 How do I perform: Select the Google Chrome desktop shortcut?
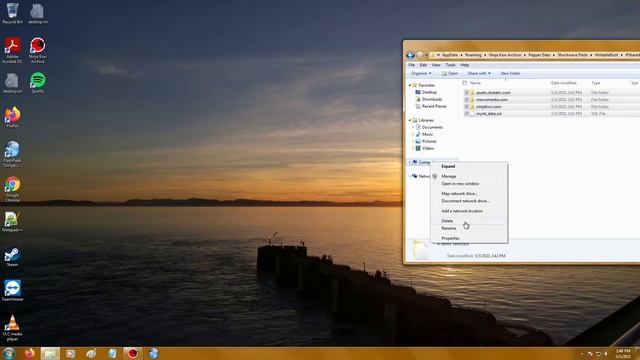pos(12,189)
